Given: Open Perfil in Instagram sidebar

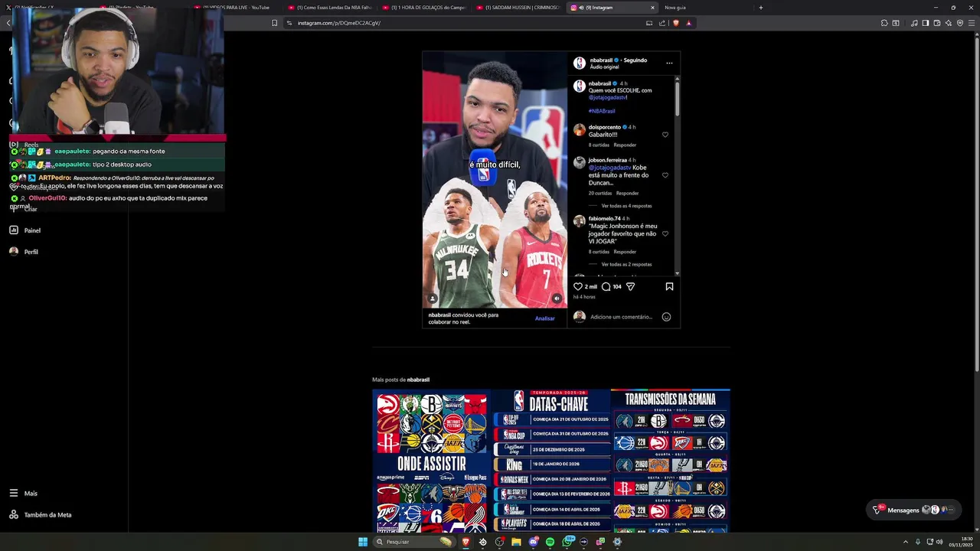Looking at the screenshot, I should coord(24,251).
